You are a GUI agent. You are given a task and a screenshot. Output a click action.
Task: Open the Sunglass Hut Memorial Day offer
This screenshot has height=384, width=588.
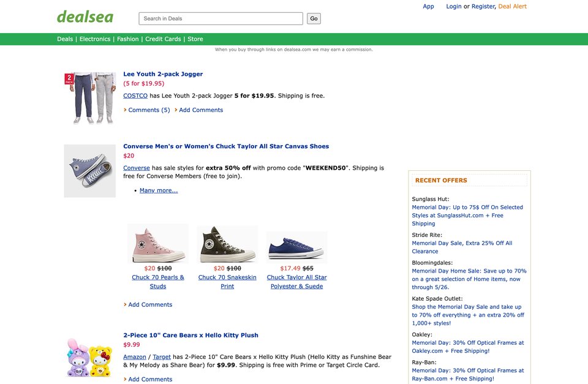click(467, 215)
